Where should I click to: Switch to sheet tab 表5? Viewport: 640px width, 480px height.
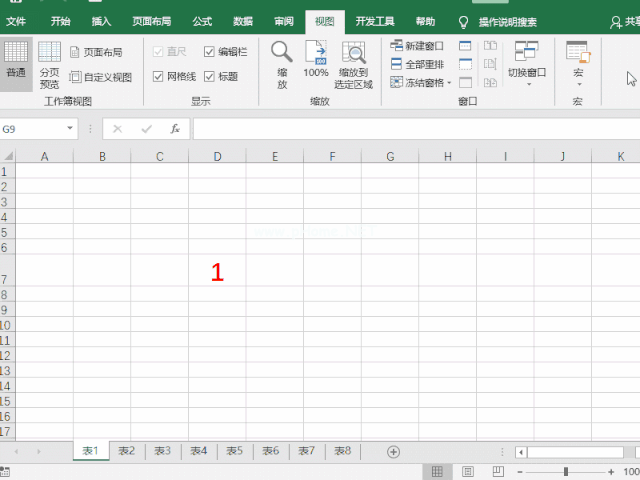click(234, 451)
